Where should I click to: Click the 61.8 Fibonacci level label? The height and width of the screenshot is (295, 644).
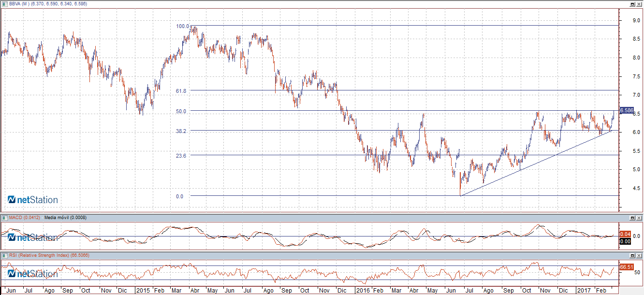point(181,90)
